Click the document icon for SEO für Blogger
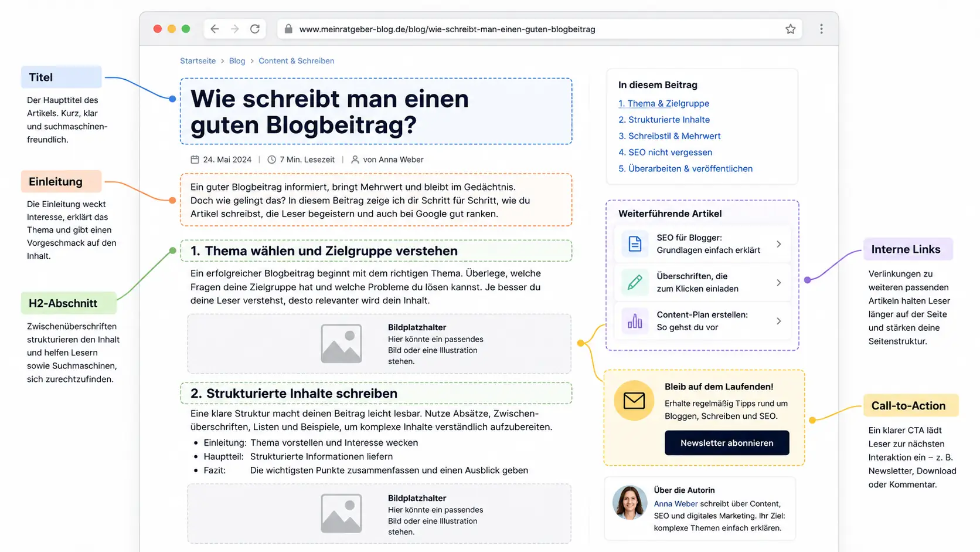 (635, 243)
